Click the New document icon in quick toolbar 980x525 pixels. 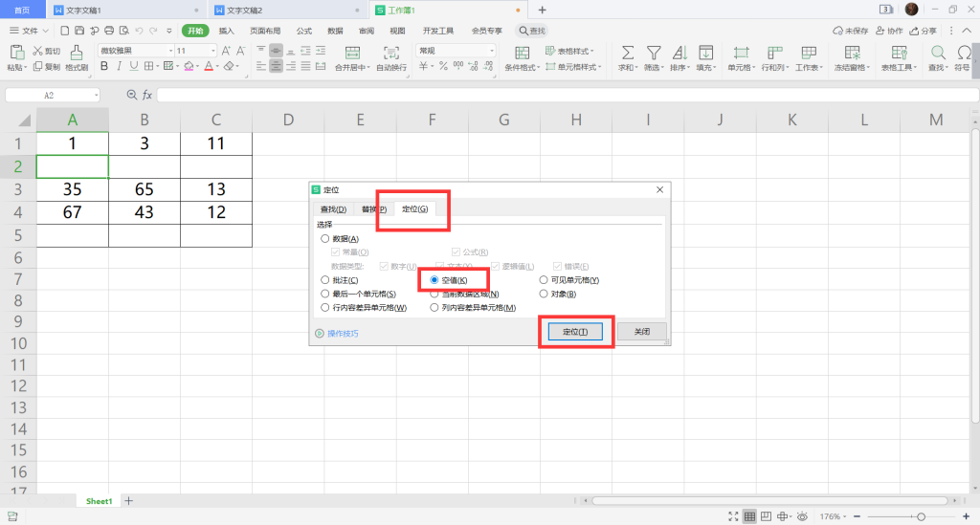65,31
